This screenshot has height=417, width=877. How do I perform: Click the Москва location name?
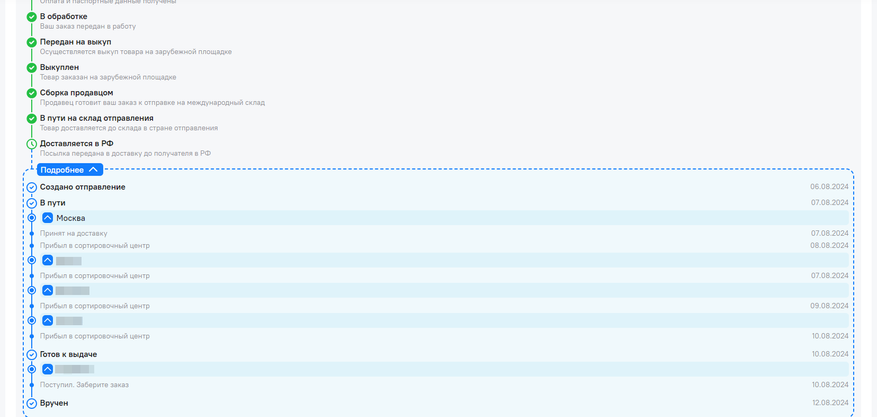click(71, 218)
